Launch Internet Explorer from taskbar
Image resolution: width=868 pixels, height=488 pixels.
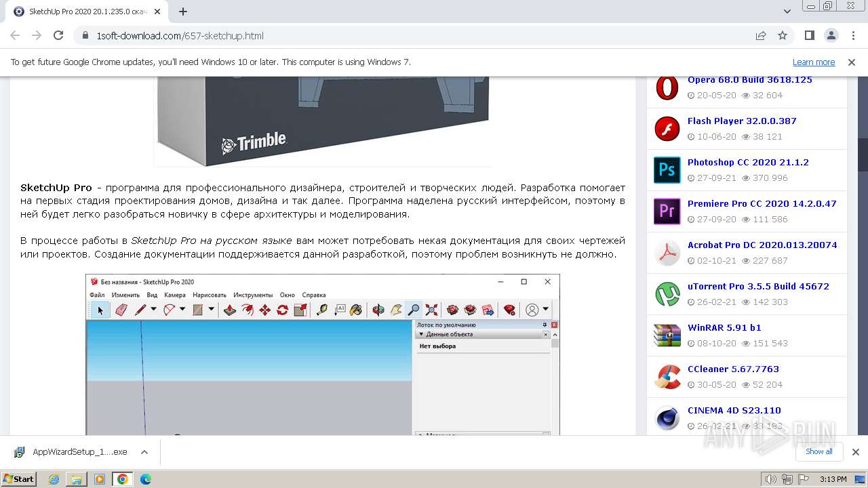pos(54,479)
